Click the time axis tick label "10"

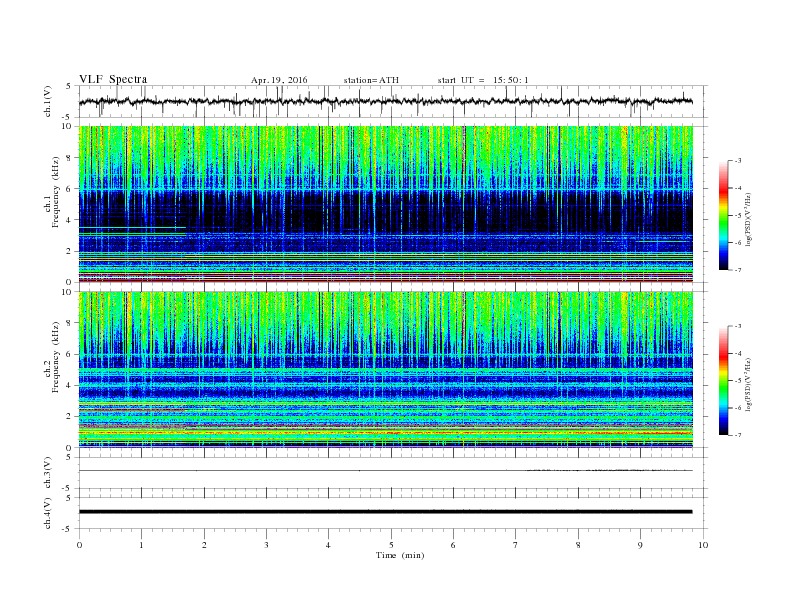703,545
